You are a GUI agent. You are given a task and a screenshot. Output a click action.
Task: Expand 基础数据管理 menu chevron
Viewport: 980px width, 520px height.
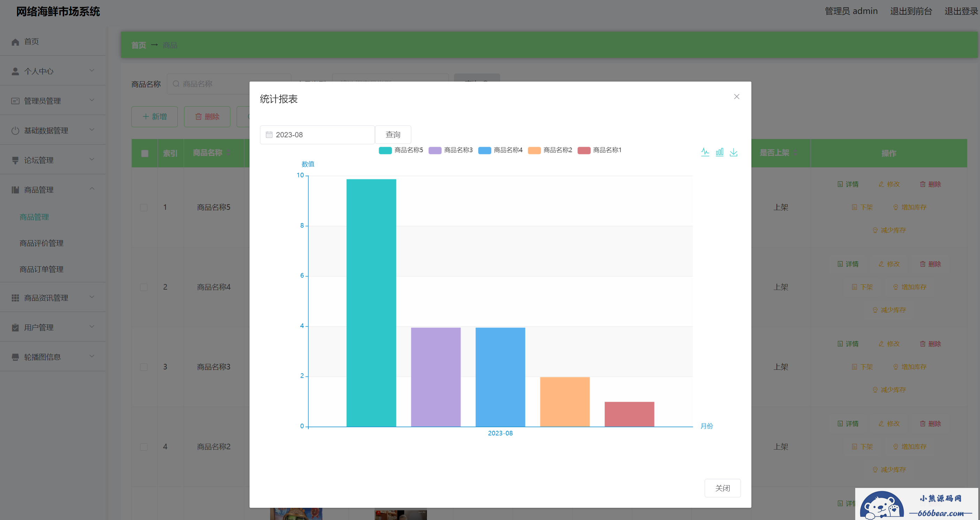click(x=92, y=130)
